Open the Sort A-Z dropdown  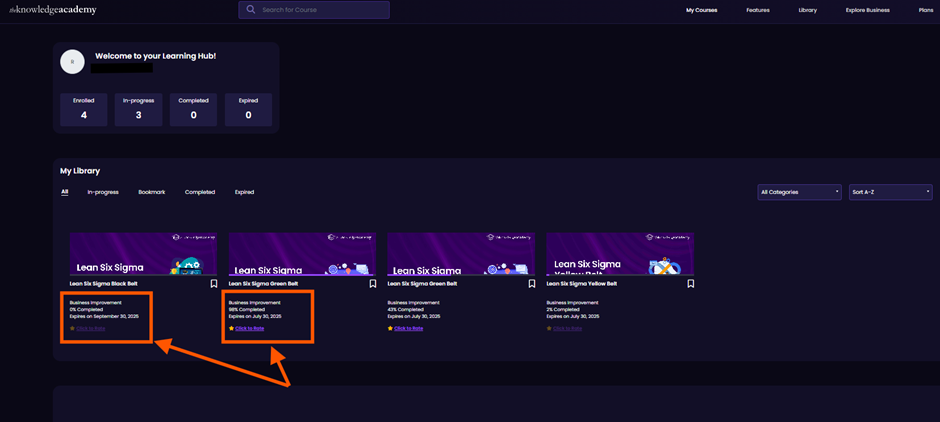pyautogui.click(x=890, y=192)
